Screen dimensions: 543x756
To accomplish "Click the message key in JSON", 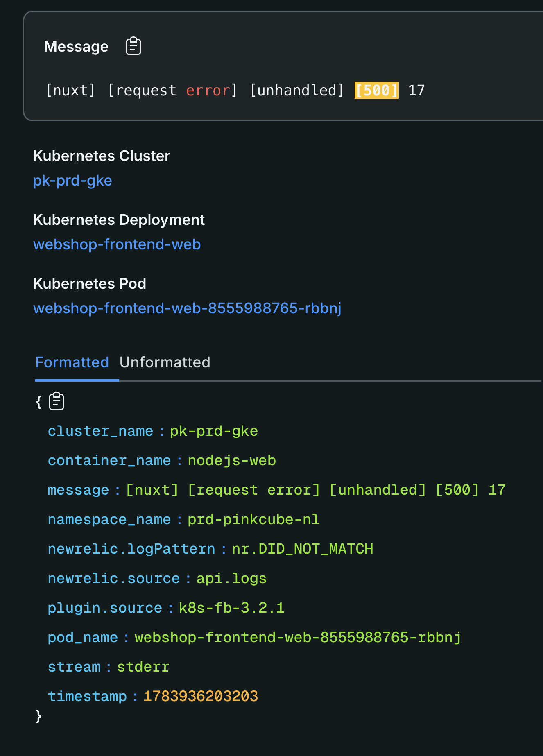I will [x=78, y=490].
